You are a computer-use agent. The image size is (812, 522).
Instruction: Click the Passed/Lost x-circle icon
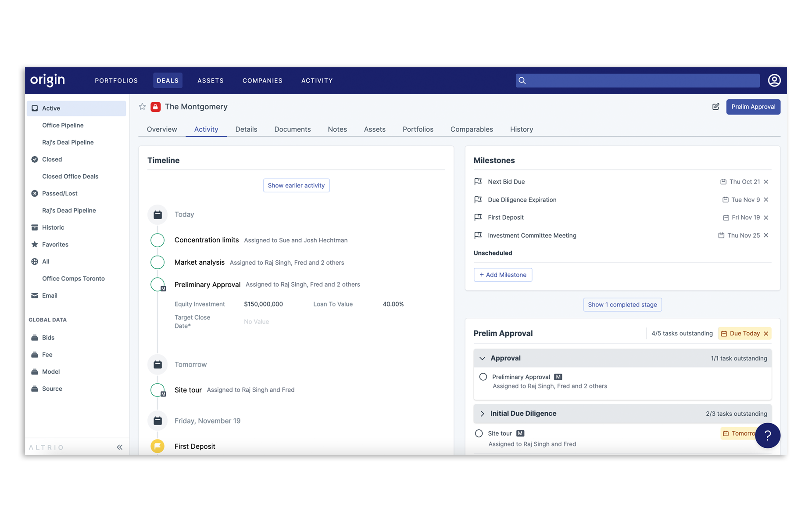pyautogui.click(x=35, y=193)
